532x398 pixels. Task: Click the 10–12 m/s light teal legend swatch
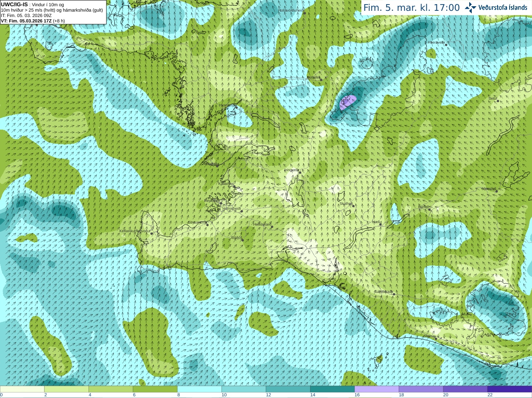(x=244, y=389)
